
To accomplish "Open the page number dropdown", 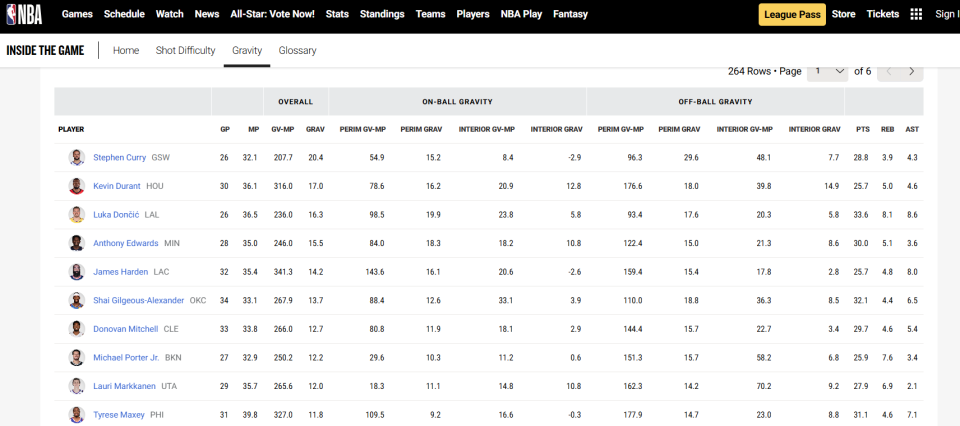I will 828,71.
